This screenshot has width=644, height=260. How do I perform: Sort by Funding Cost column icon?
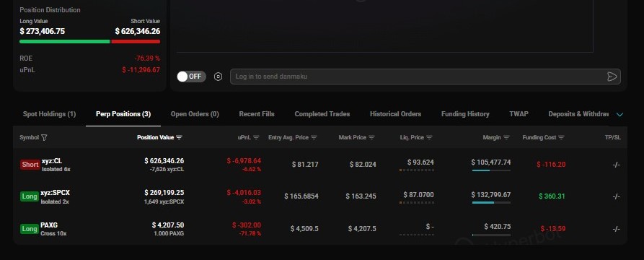point(562,137)
